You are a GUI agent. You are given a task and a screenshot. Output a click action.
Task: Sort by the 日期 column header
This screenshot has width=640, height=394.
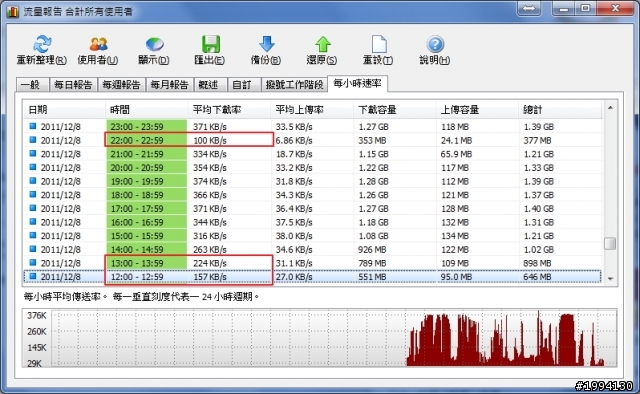click(x=64, y=109)
